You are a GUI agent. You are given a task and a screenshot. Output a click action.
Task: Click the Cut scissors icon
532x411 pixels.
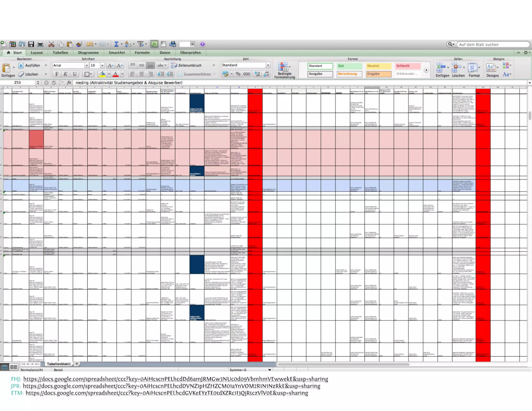51,44
